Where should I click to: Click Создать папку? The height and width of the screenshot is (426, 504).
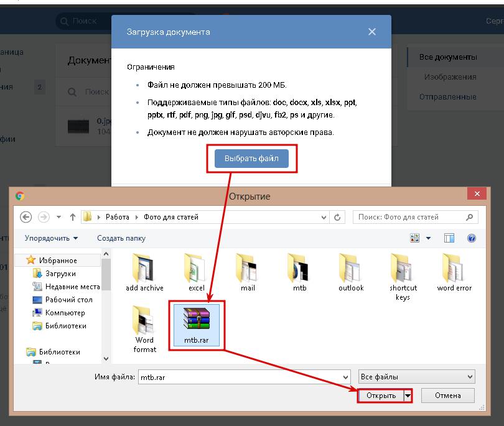121,238
